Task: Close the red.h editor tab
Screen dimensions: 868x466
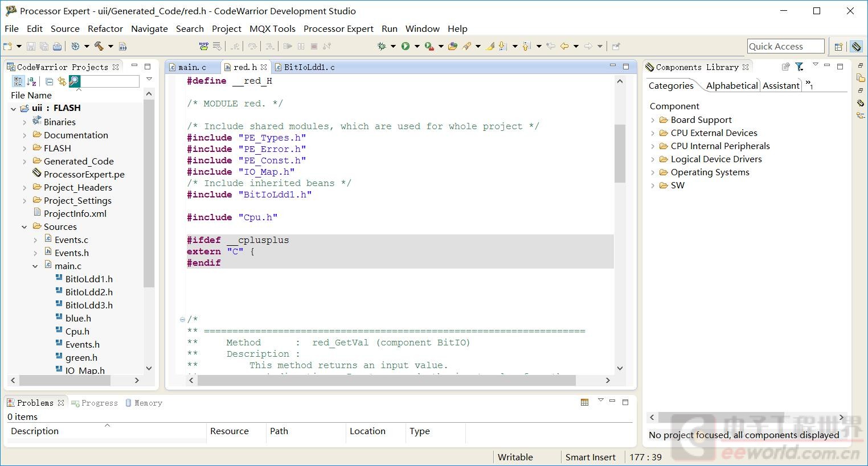Action: 264,67
